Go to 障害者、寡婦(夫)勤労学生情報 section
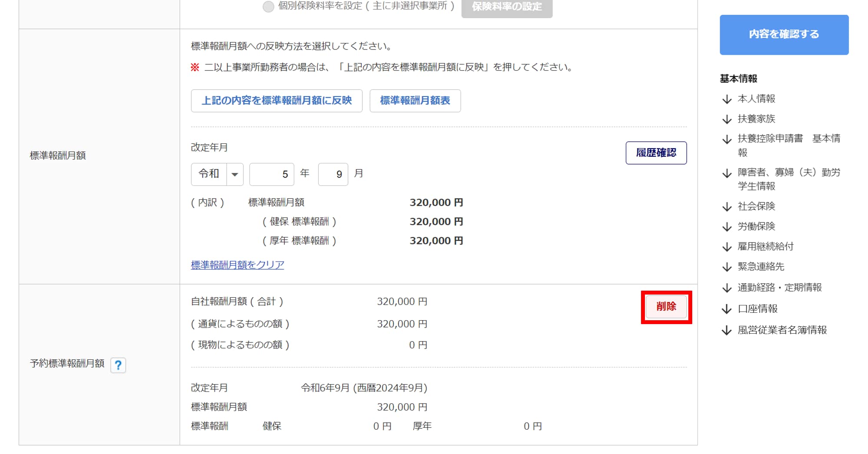 789,179
